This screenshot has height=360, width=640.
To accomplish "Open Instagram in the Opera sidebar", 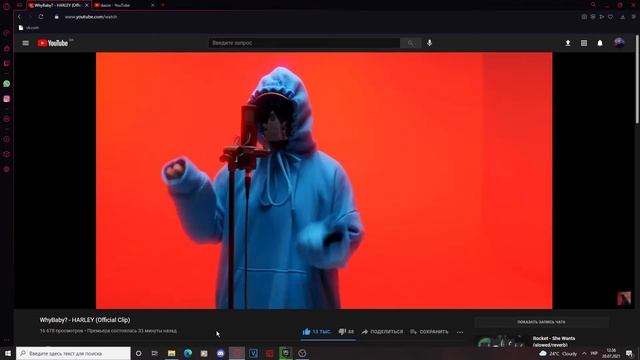I will [7, 99].
